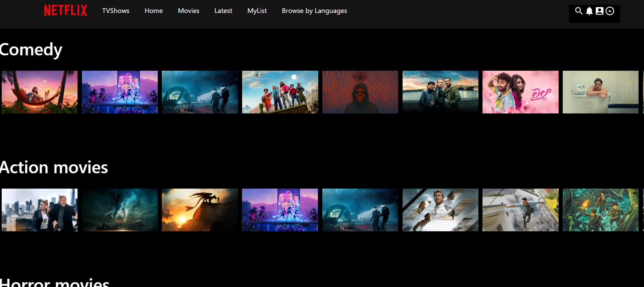Expand the account dropdown arrow
Screen dimensions: 644x287
coord(610,11)
